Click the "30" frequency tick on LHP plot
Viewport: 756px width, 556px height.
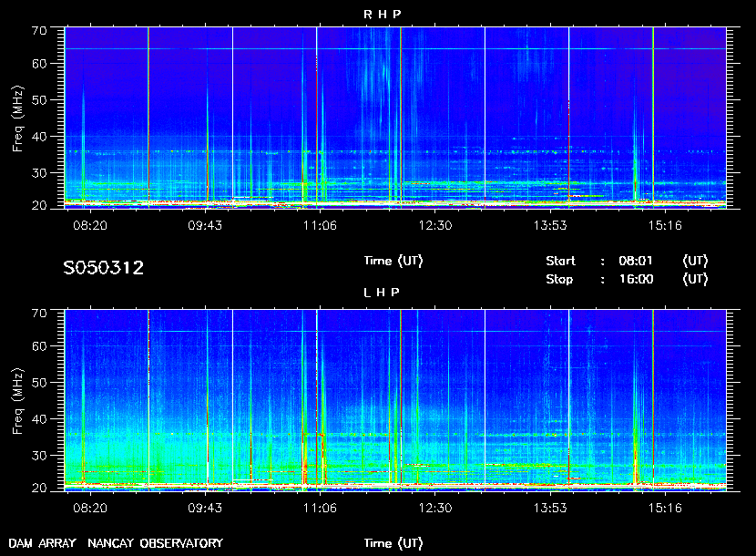point(39,456)
